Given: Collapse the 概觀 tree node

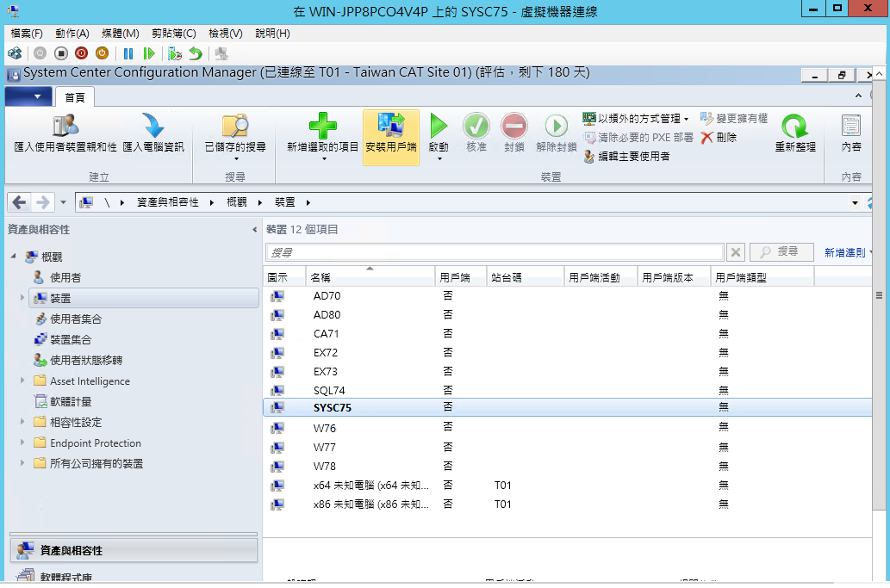Looking at the screenshot, I should pyautogui.click(x=13, y=257).
